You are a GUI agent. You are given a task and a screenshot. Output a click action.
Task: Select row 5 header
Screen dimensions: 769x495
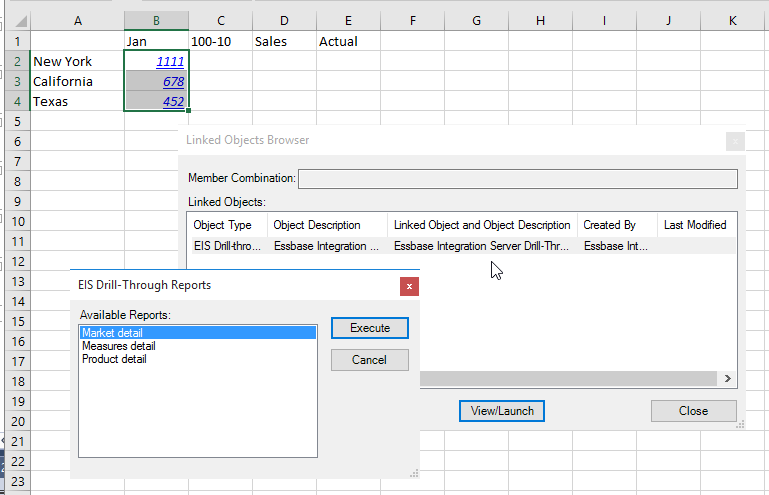(18, 121)
